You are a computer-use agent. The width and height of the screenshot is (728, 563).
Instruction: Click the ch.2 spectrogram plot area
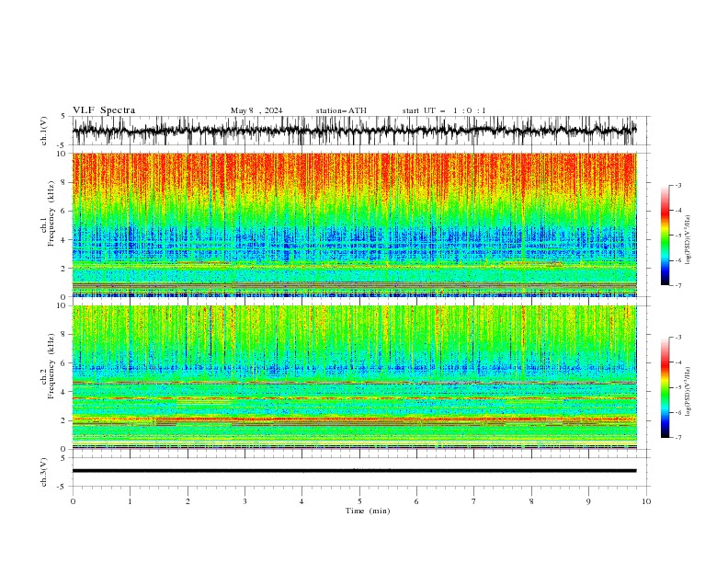(354, 377)
